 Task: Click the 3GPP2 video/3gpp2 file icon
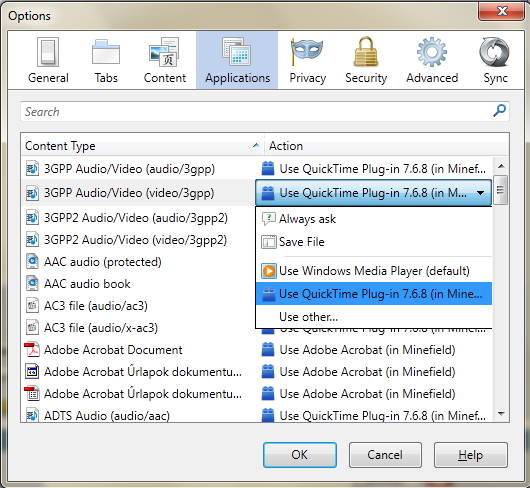(32, 240)
